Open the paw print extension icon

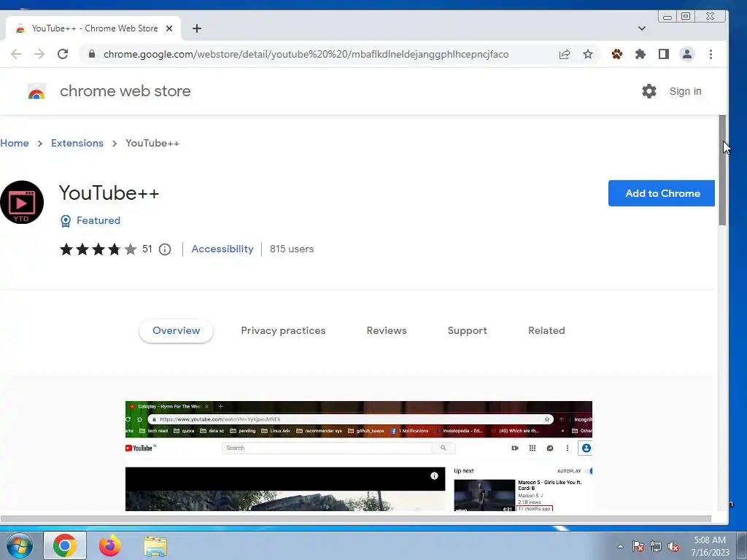617,54
